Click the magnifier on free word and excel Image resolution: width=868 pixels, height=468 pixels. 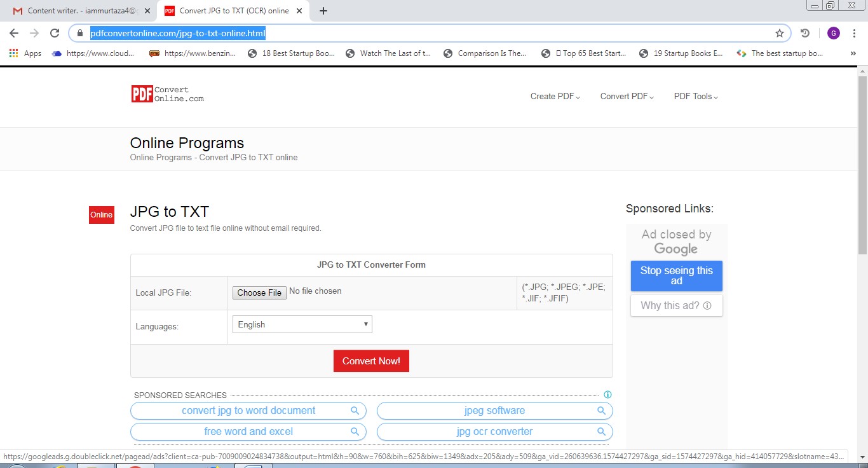(x=355, y=432)
